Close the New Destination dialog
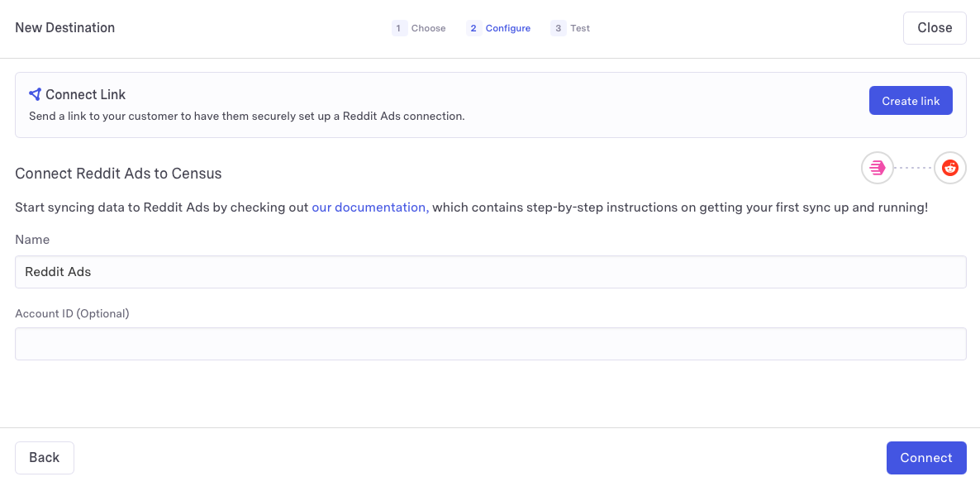 point(935,28)
